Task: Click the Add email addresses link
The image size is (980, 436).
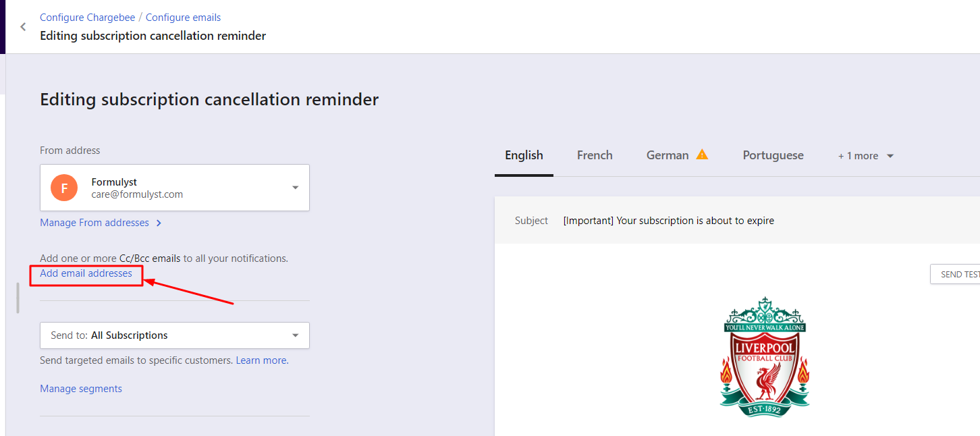Action: tap(86, 273)
